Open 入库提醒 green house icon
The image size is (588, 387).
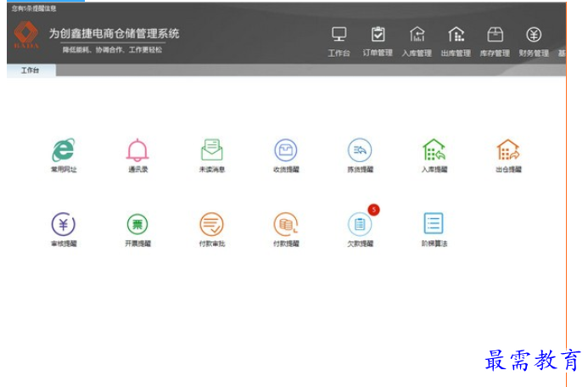click(434, 151)
